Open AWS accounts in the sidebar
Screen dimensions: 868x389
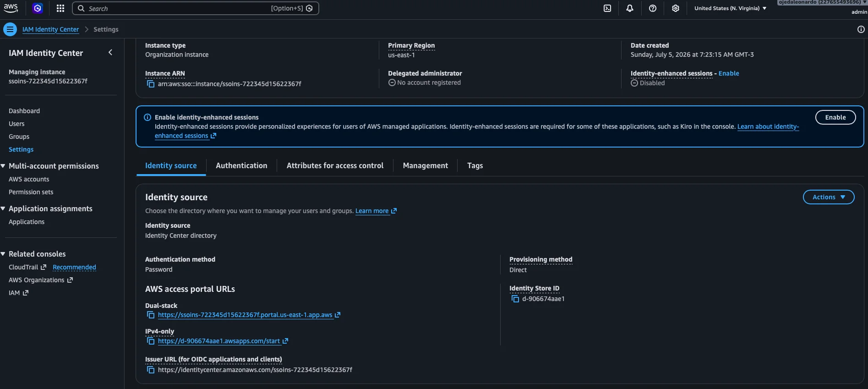(29, 179)
